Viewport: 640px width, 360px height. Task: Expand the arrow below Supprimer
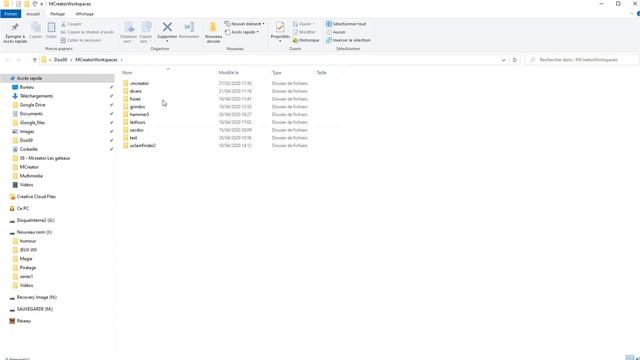pos(167,41)
